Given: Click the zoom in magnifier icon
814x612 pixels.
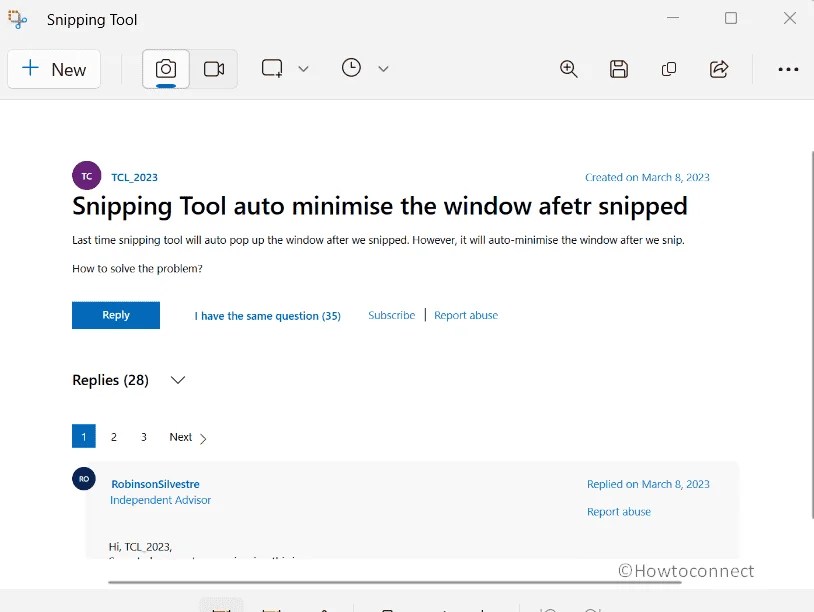Looking at the screenshot, I should 569,69.
